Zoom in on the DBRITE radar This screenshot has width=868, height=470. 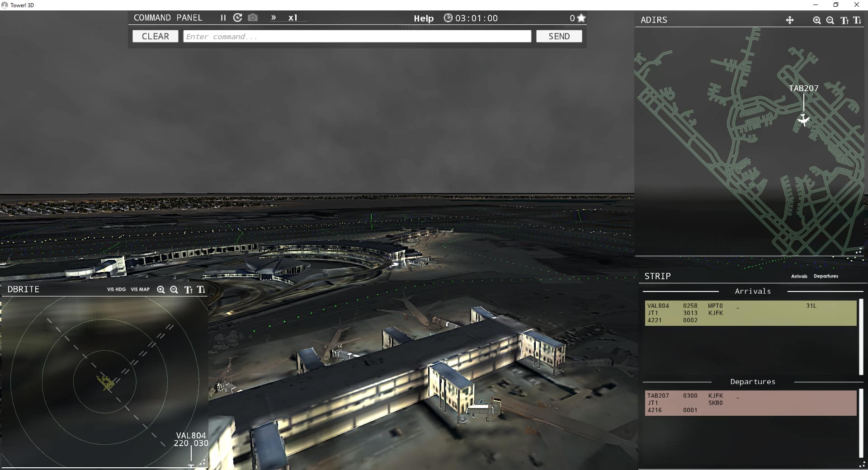tap(160, 290)
